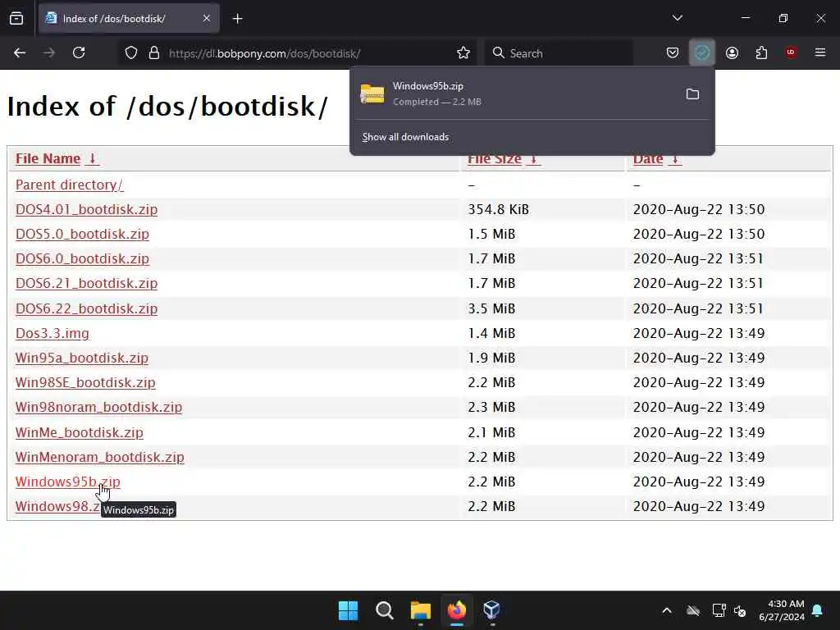The image size is (840, 630).
Task: Sort File Name descending arrow
Action: click(92, 158)
